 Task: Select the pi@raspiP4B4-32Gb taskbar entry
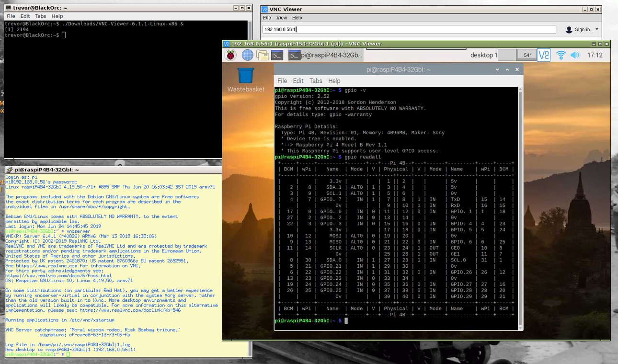326,55
